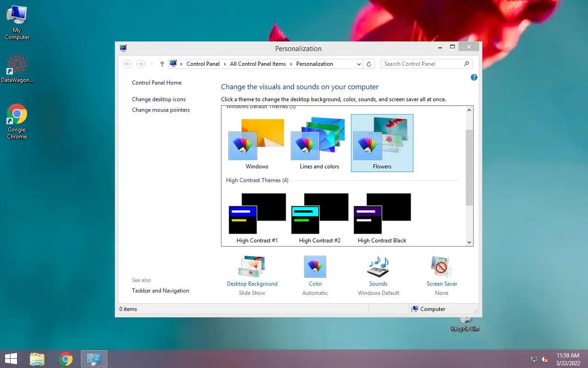The height and width of the screenshot is (368, 588).
Task: Open the Color settings icon
Action: [315, 267]
